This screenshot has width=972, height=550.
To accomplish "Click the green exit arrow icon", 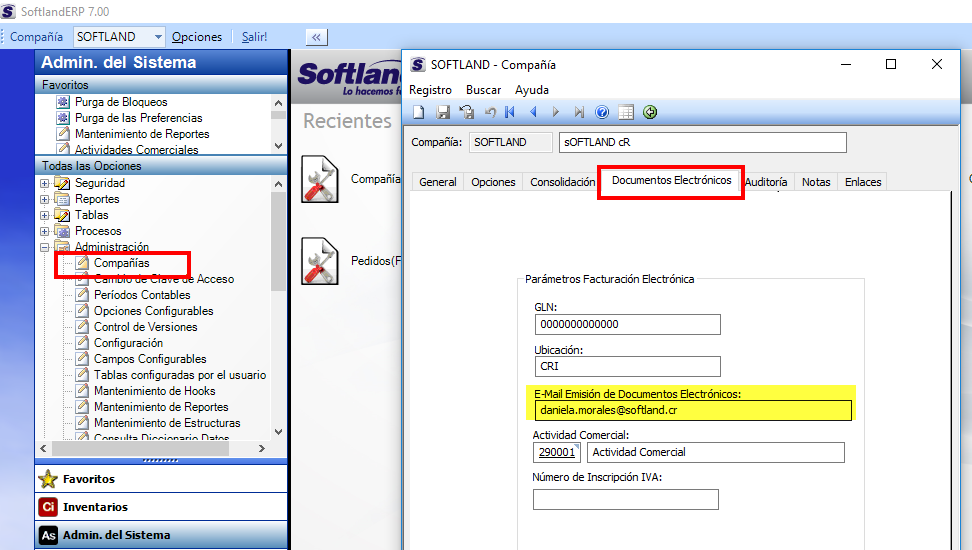I will pyautogui.click(x=650, y=112).
